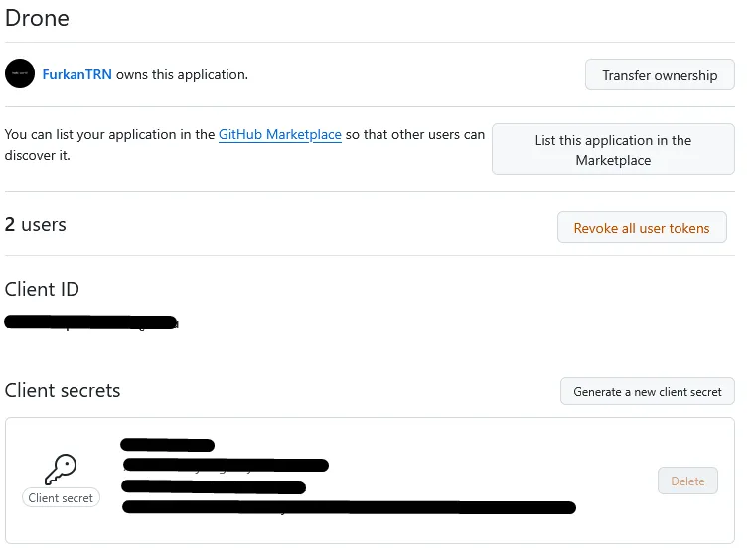Click the FurkanTRN profile avatar
Image resolution: width=756 pixels, height=550 pixels.
(x=20, y=73)
